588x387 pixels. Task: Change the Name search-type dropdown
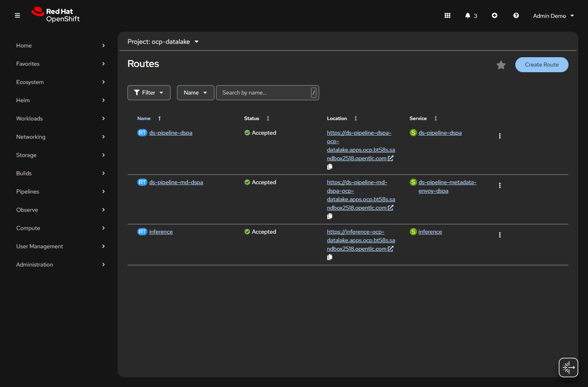coord(196,92)
